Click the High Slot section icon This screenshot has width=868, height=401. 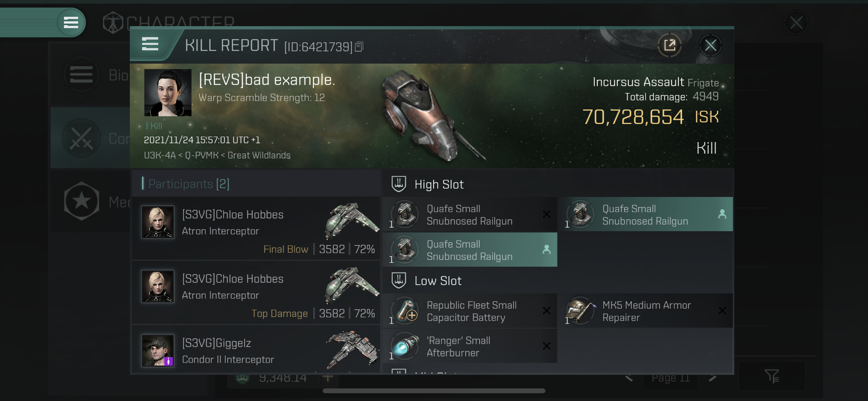pos(398,184)
